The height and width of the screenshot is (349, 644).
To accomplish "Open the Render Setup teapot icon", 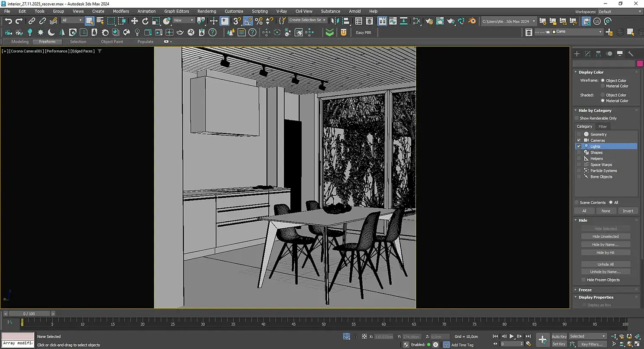I will (429, 21).
